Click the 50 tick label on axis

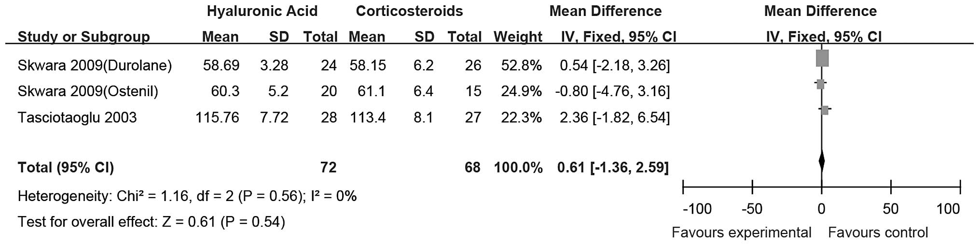890,209
